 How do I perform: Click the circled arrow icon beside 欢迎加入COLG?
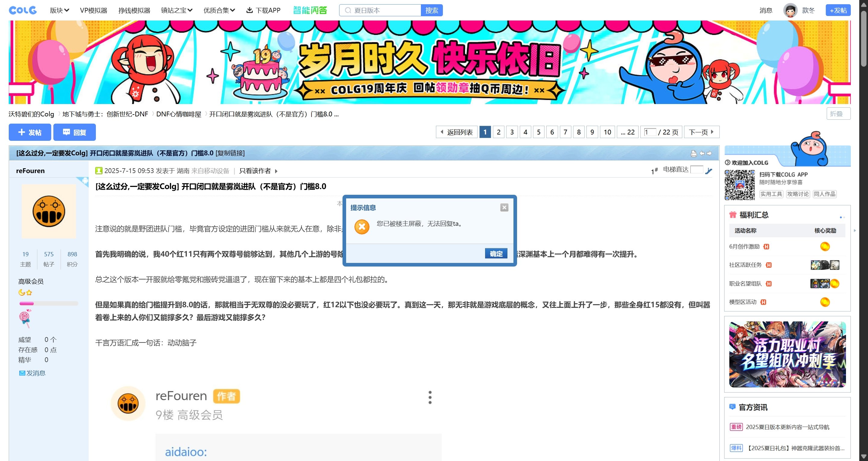tap(728, 163)
